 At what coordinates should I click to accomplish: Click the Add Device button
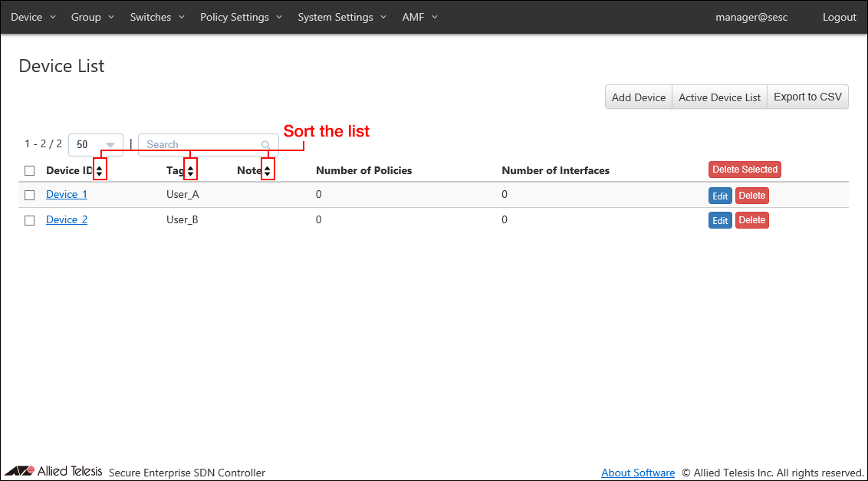pos(638,97)
